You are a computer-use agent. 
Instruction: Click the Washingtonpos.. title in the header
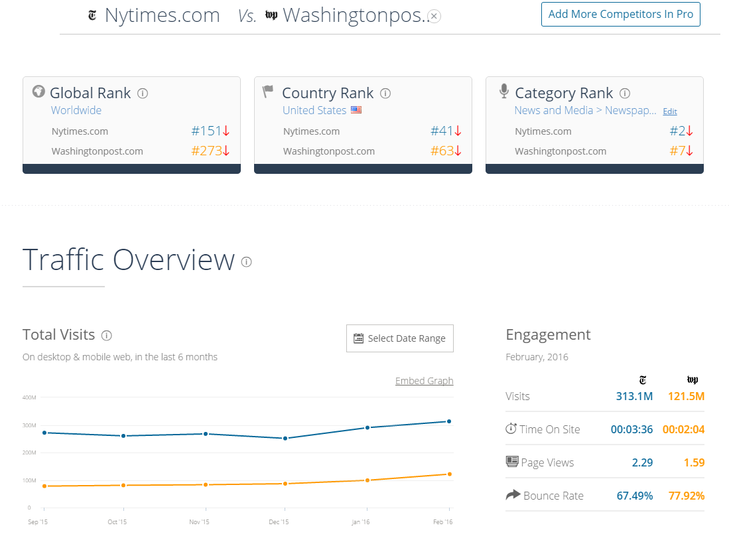point(355,15)
